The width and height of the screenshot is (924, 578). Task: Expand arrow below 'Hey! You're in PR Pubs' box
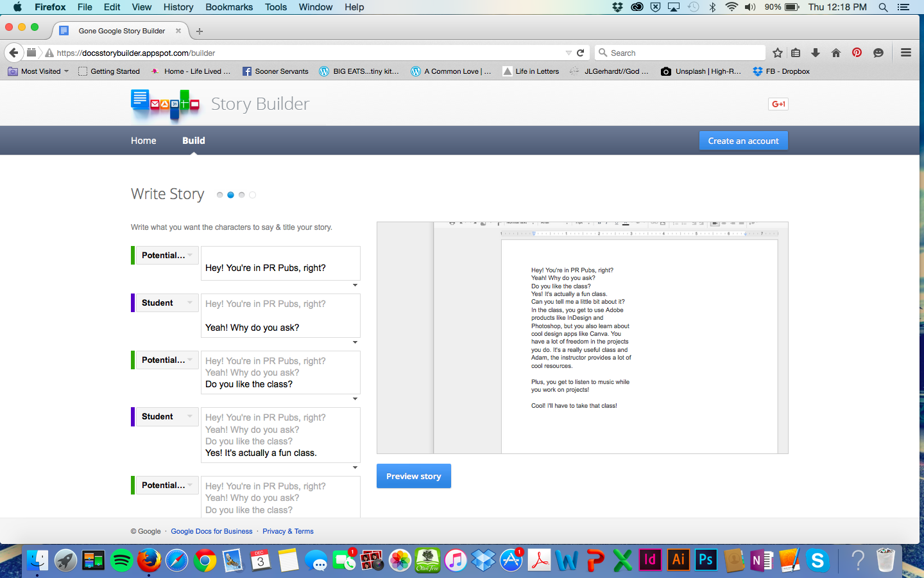click(355, 285)
